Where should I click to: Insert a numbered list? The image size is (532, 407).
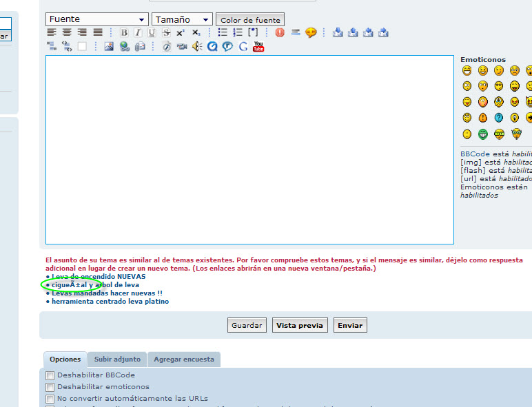click(238, 32)
